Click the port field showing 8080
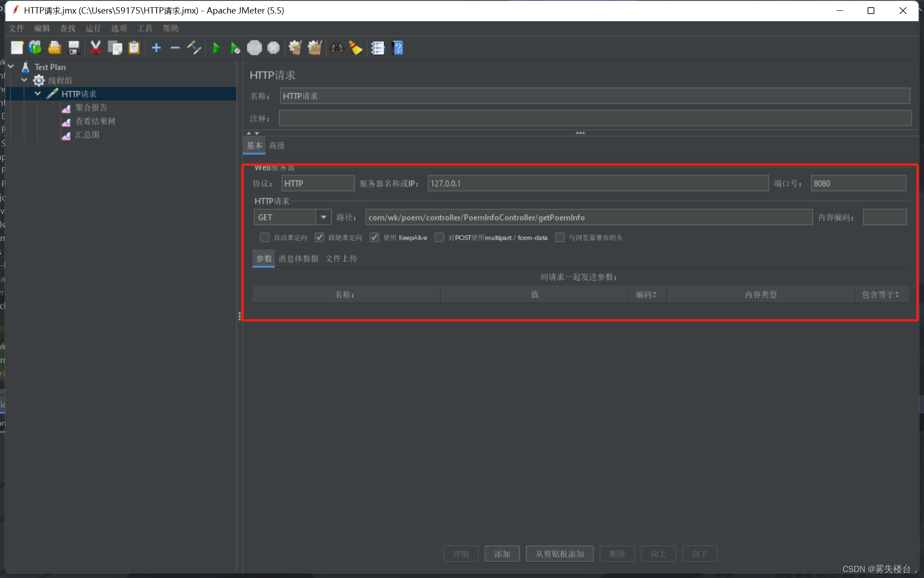This screenshot has width=924, height=578. point(858,183)
